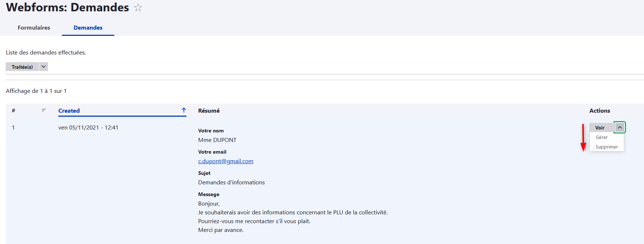The image size is (644, 244).
Task: Click the submission date ven 05/11/2021
Action: coord(88,128)
